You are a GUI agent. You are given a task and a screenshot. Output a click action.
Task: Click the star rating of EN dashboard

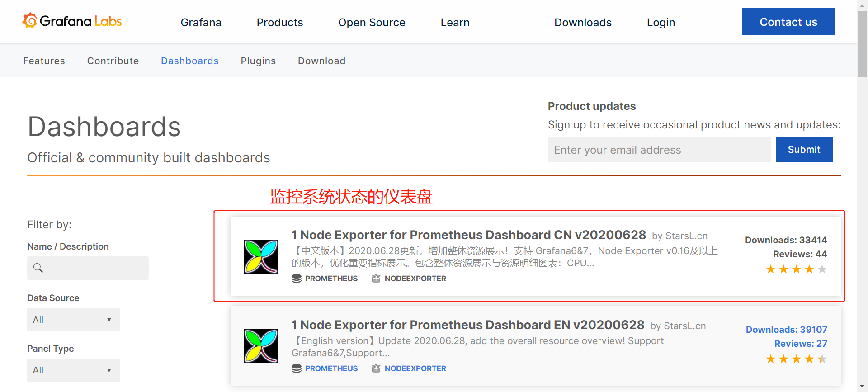pos(797,359)
